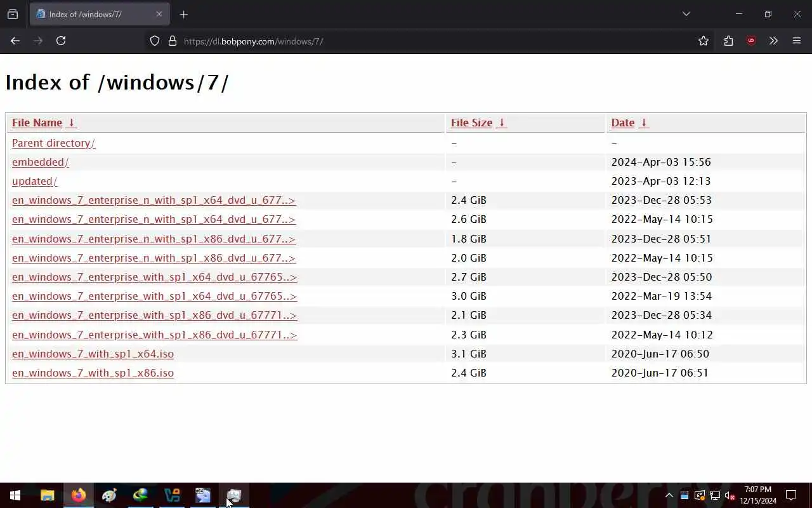Image resolution: width=812 pixels, height=508 pixels.
Task: Open a new tab with plus button
Action: tap(183, 14)
